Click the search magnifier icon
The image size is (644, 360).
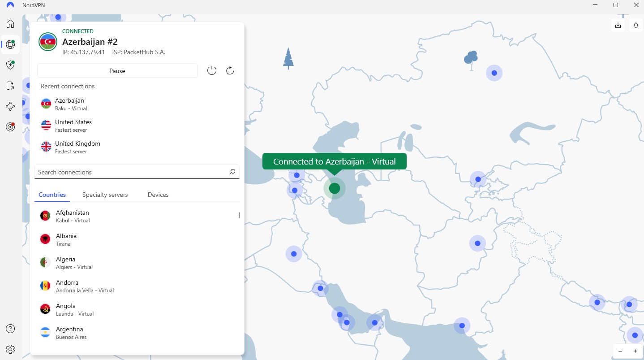[x=232, y=172]
